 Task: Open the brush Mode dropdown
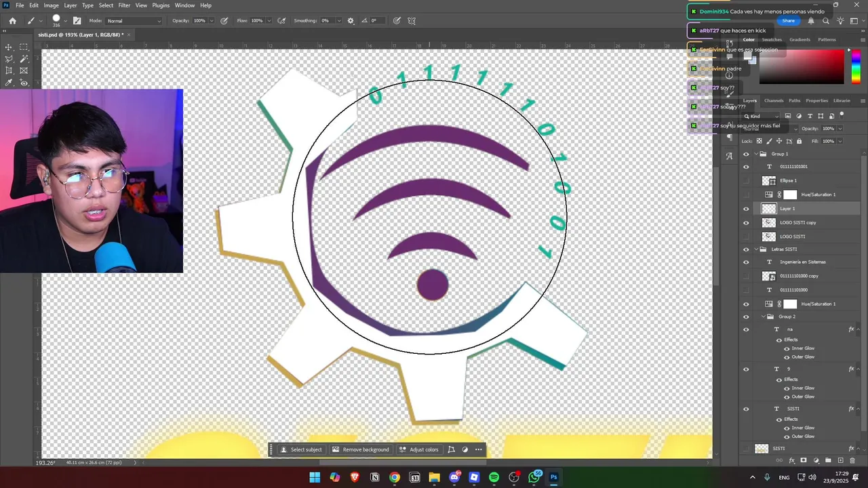click(134, 21)
